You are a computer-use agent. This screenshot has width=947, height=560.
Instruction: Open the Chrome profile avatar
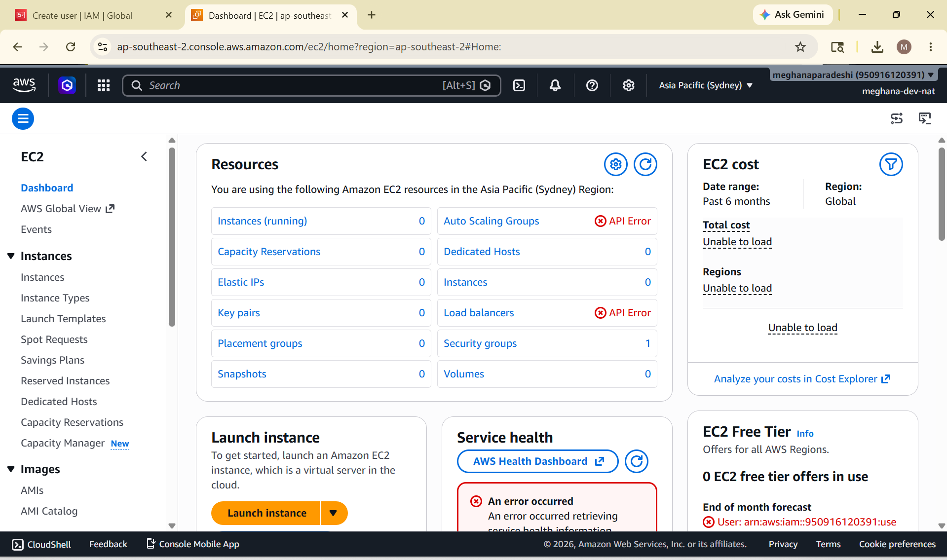[x=904, y=47]
